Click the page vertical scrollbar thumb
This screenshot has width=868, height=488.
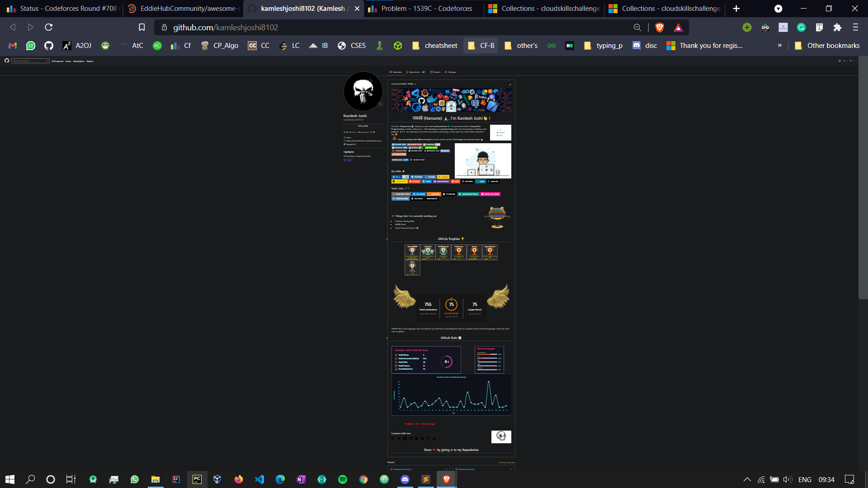tap(863, 178)
